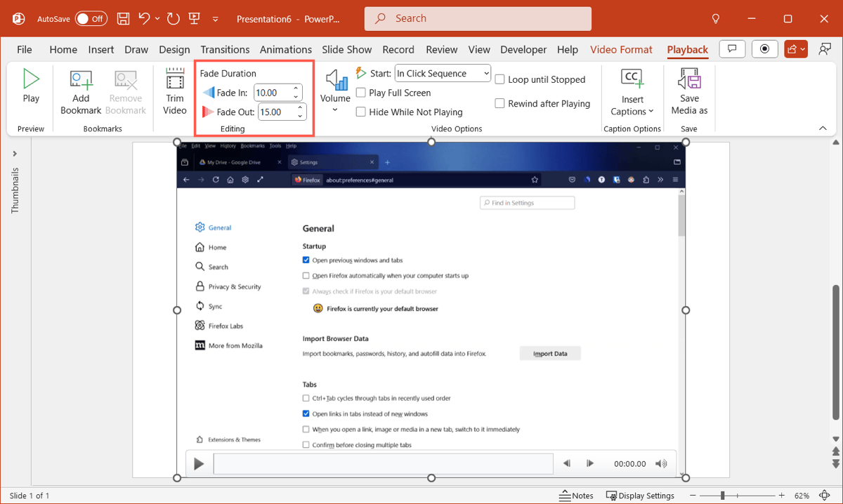This screenshot has width=843, height=504.
Task: Switch to the Home tab
Action: 63,49
